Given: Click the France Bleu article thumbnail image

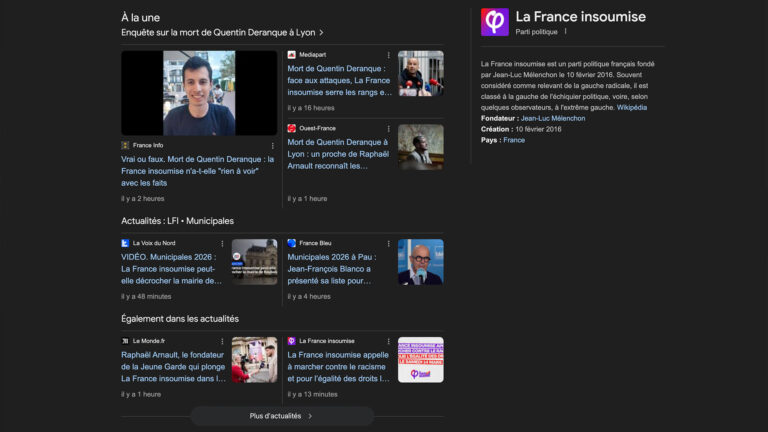Looking at the screenshot, I should [420, 262].
